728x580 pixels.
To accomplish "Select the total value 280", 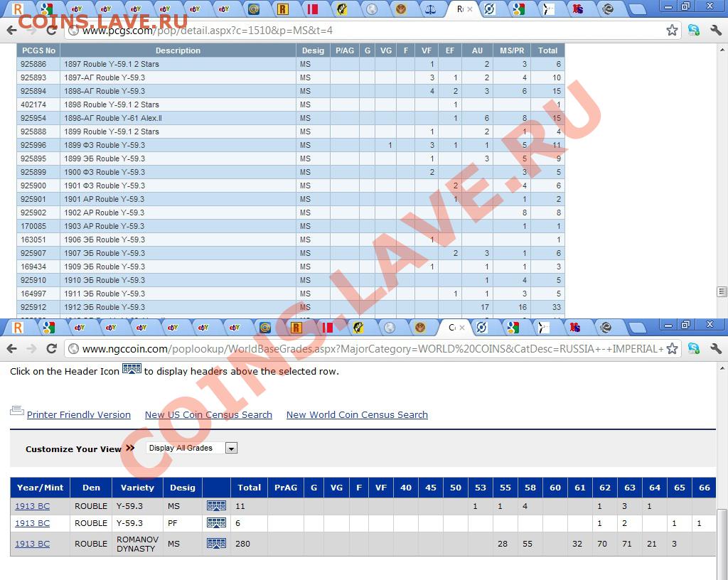I will pyautogui.click(x=242, y=544).
